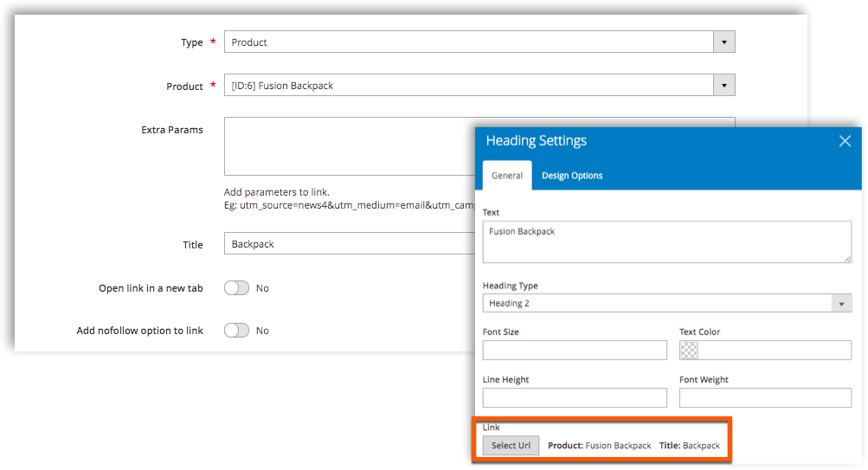Focus the Text area with Fusion Backpack

(667, 241)
